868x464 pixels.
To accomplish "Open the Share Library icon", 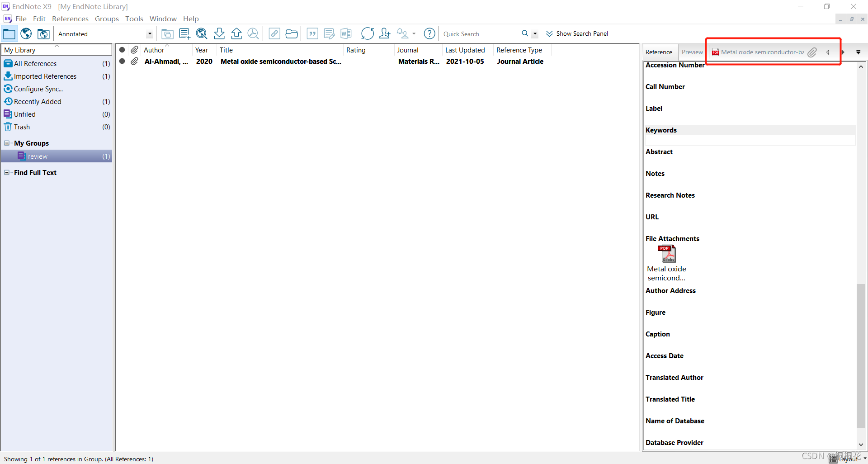I will (x=385, y=33).
